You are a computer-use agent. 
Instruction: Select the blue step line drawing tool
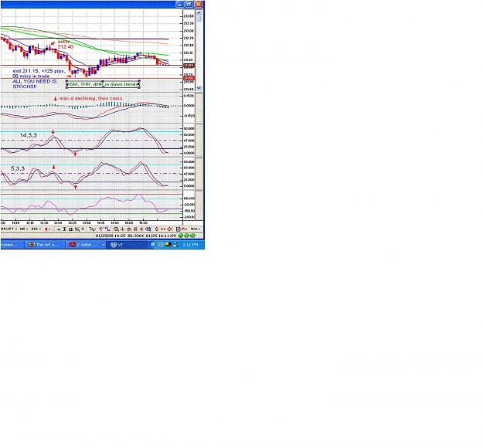[x=107, y=229]
